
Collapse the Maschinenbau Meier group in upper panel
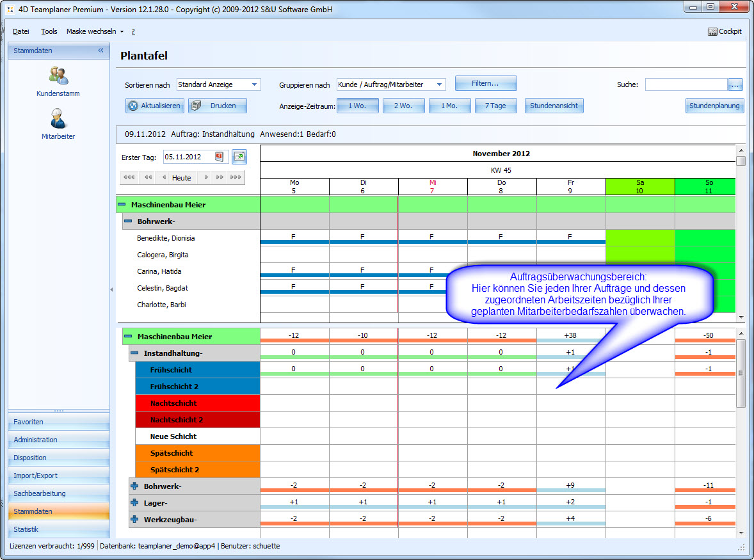pos(122,205)
